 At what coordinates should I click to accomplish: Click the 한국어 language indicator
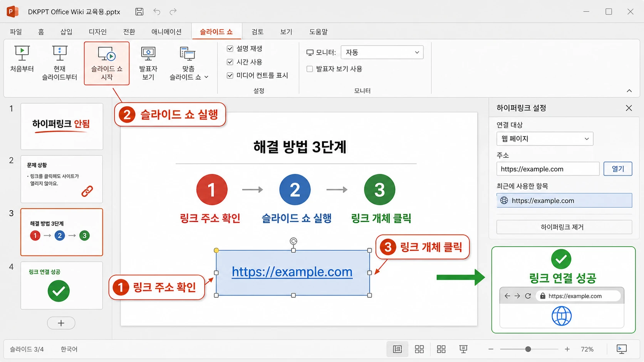(69, 349)
